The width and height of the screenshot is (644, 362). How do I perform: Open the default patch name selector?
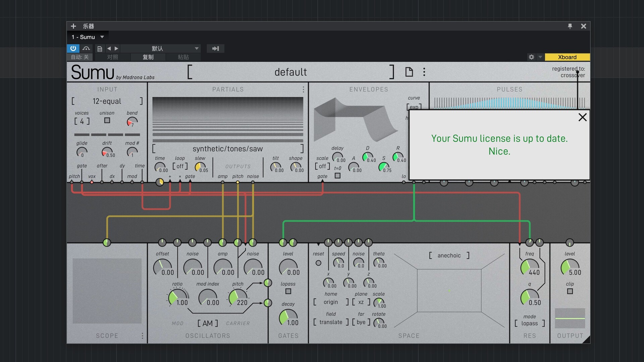click(x=290, y=72)
